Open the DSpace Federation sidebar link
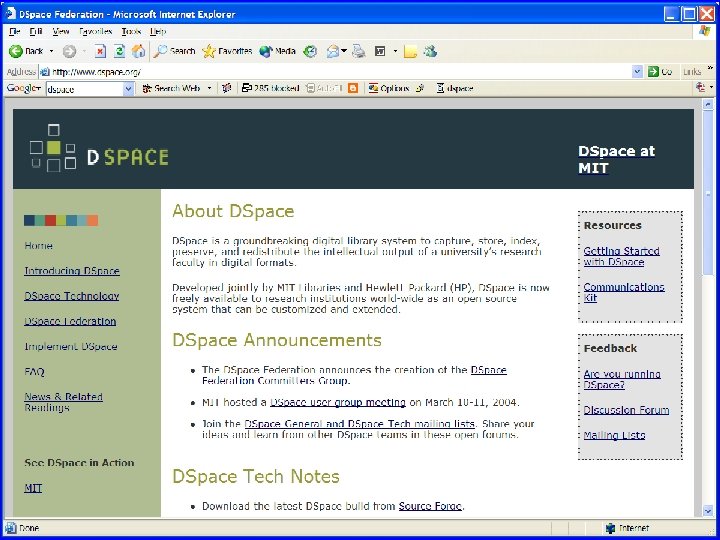 (x=70, y=321)
